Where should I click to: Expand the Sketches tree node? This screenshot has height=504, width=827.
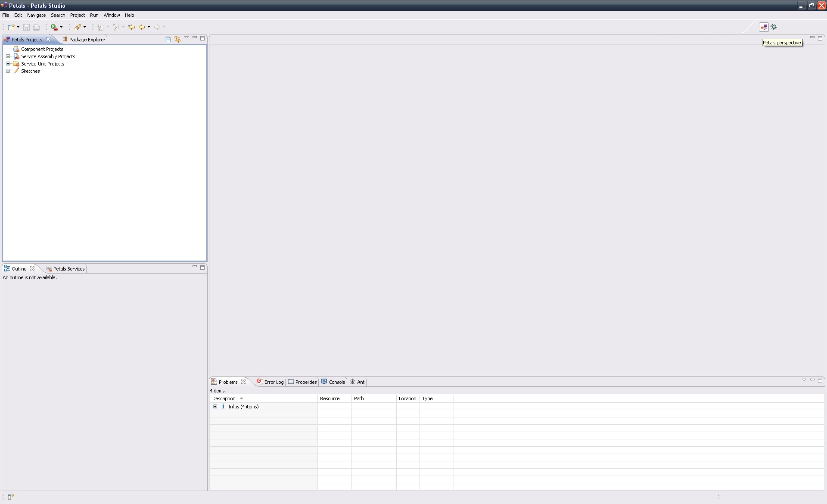8,71
